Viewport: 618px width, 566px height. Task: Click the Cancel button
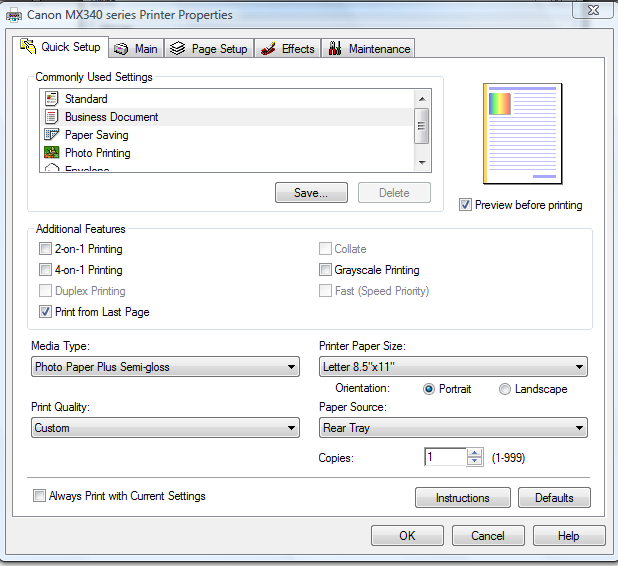(x=488, y=535)
